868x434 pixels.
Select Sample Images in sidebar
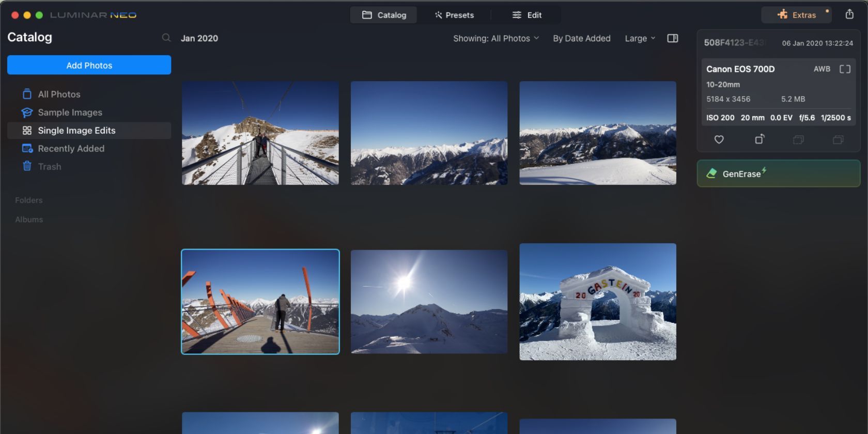click(70, 112)
